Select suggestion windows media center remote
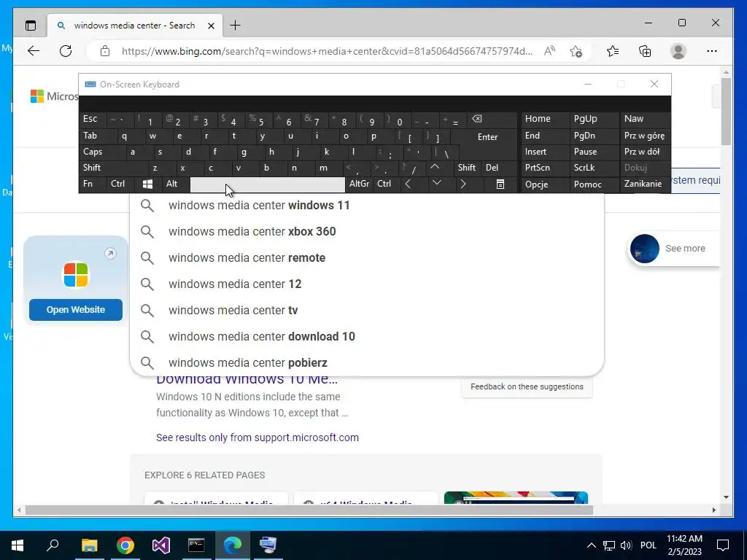747x560 pixels. [x=367, y=257]
